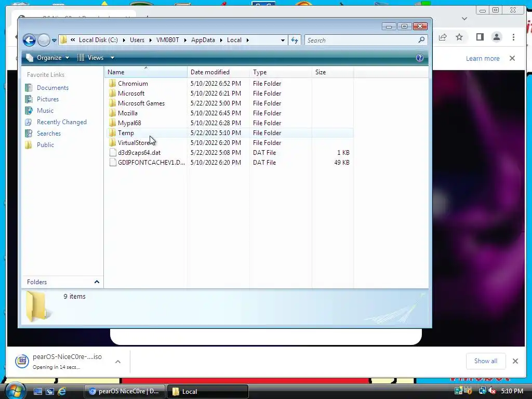Open the Windows Start orb
This screenshot has height=399, width=532.
(x=15, y=391)
